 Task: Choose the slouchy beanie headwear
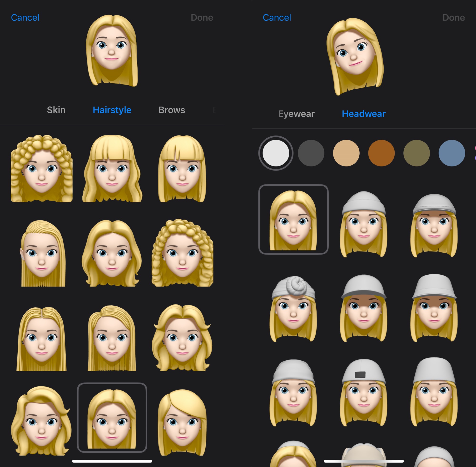click(363, 224)
